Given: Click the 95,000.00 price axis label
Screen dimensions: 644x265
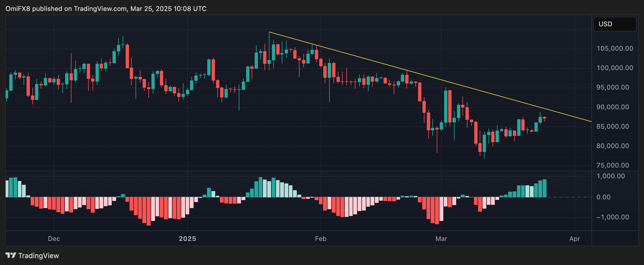Looking at the screenshot, I should 615,87.
